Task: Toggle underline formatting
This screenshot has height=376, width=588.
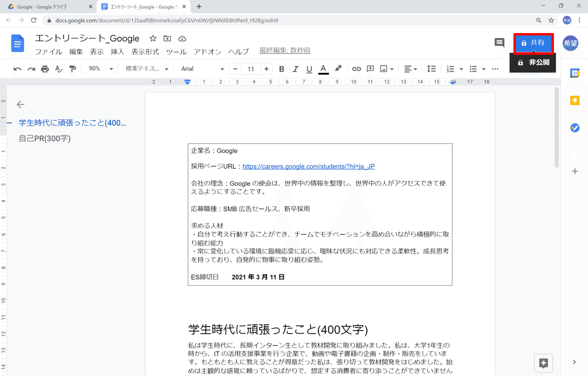Action: 309,69
